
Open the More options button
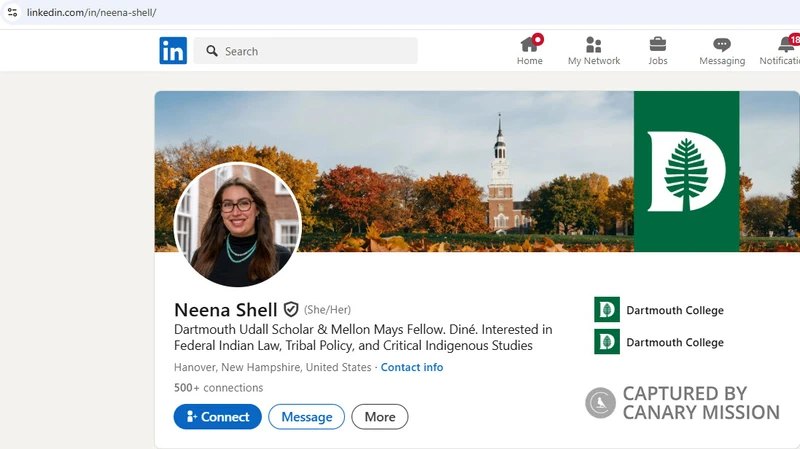[380, 417]
